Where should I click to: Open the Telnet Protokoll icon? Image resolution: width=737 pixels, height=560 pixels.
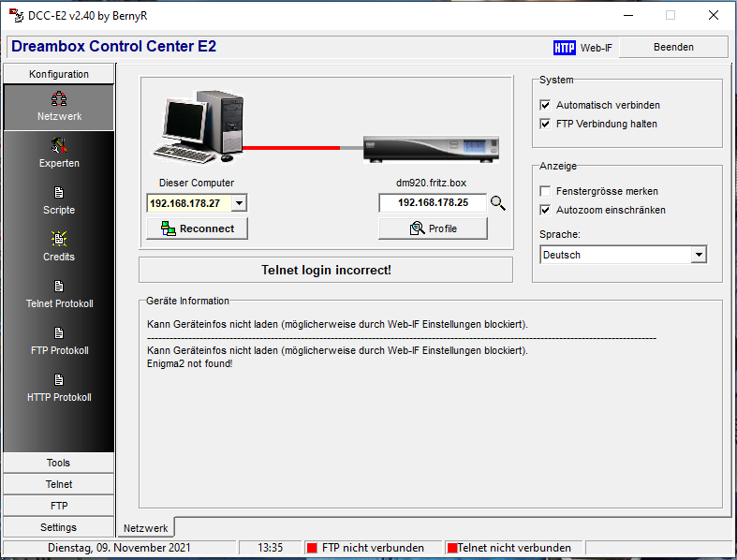tap(59, 287)
